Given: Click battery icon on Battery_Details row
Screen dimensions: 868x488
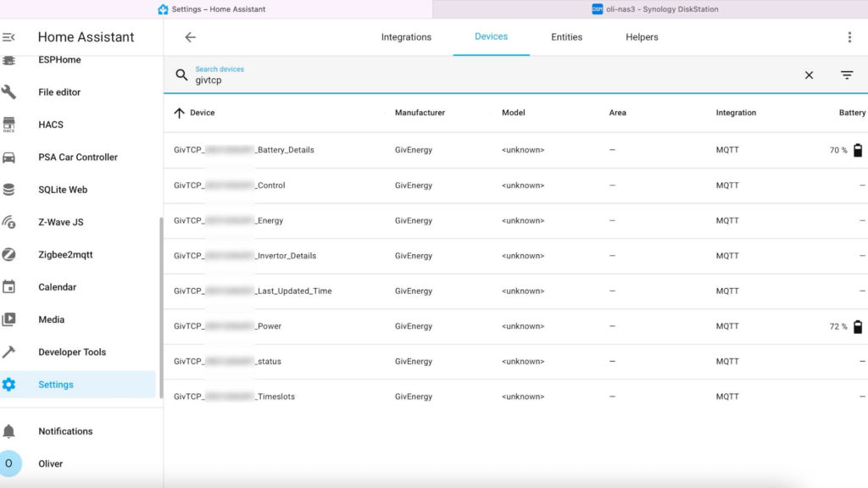Looking at the screenshot, I should [x=858, y=150].
